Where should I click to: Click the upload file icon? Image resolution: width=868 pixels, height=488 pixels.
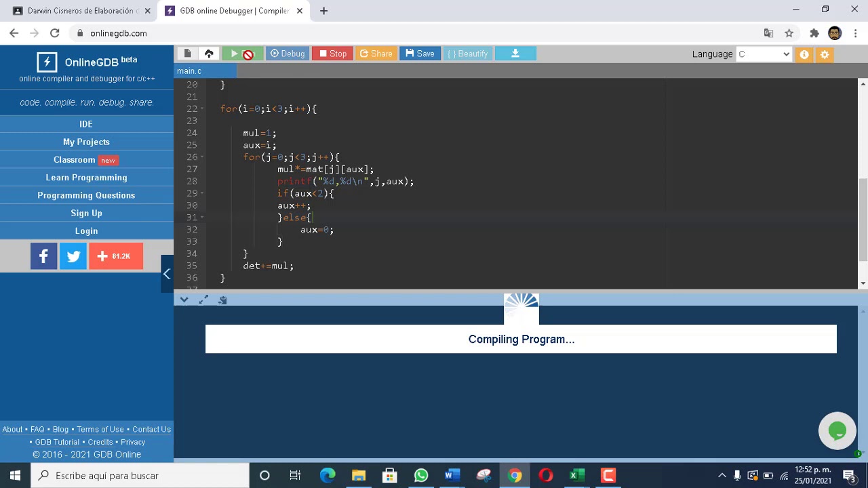(209, 54)
